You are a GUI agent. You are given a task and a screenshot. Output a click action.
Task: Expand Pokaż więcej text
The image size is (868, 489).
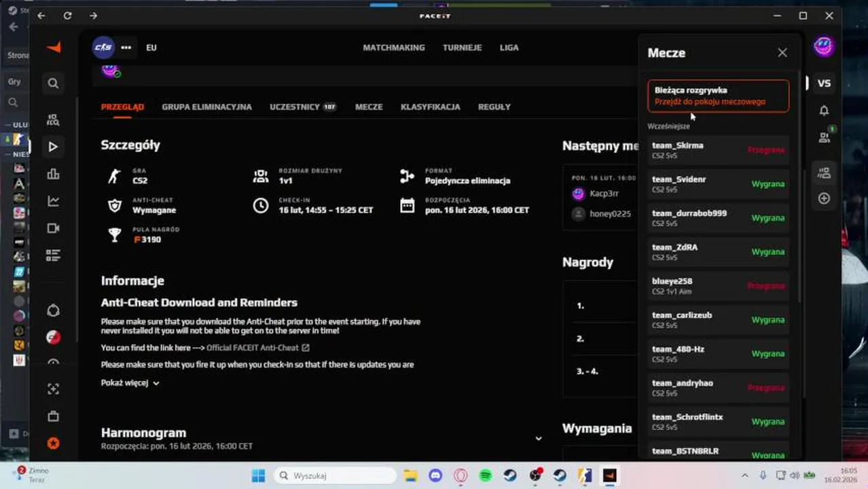130,383
